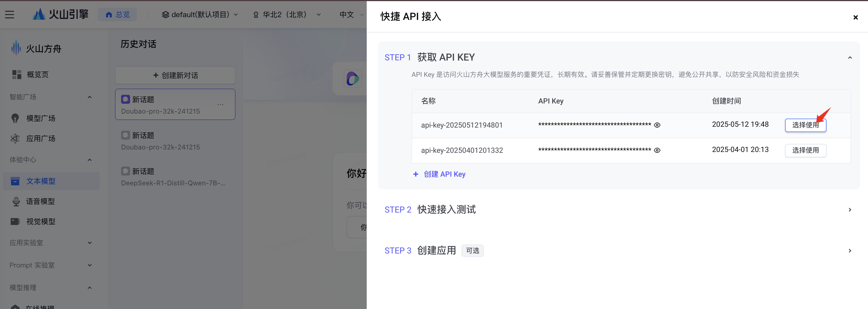Click the 概览页 sidebar icon
Screen dimensions: 868x309
(17, 75)
